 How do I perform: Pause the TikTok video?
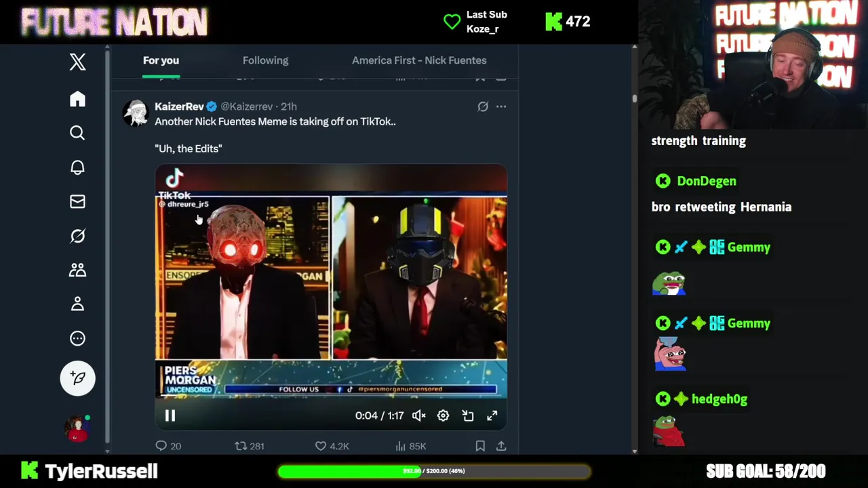(170, 415)
